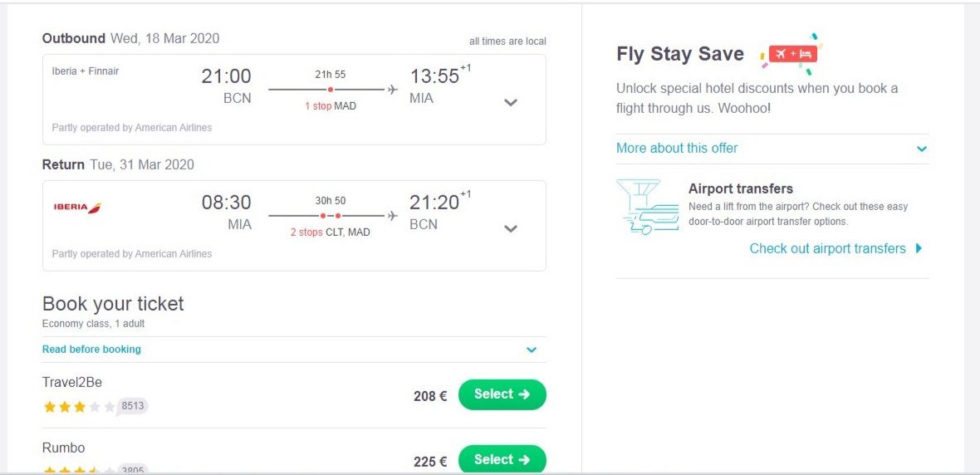Image resolution: width=980 pixels, height=475 pixels.
Task: Click return 2 stops CLT, MAD label
Action: (x=330, y=233)
